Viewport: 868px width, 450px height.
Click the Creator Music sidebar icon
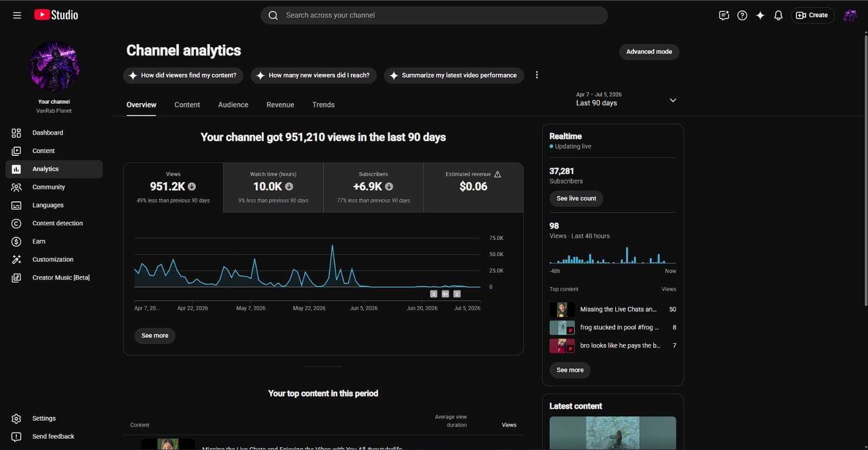pyautogui.click(x=16, y=278)
